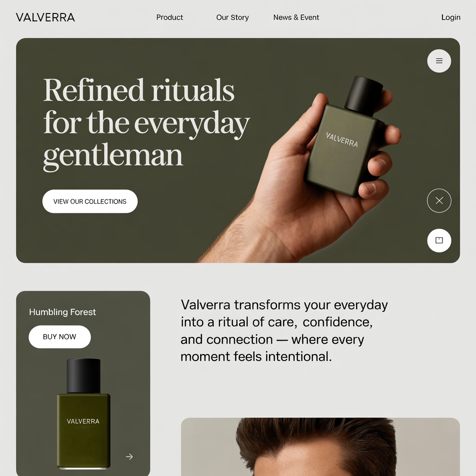The height and width of the screenshot is (476, 476).
Task: Click the Valverra transforms your everyday paragraph
Action: pyautogui.click(x=284, y=331)
